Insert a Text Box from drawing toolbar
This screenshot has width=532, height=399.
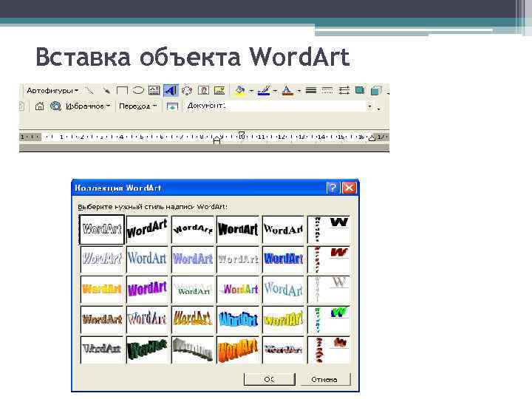point(154,91)
